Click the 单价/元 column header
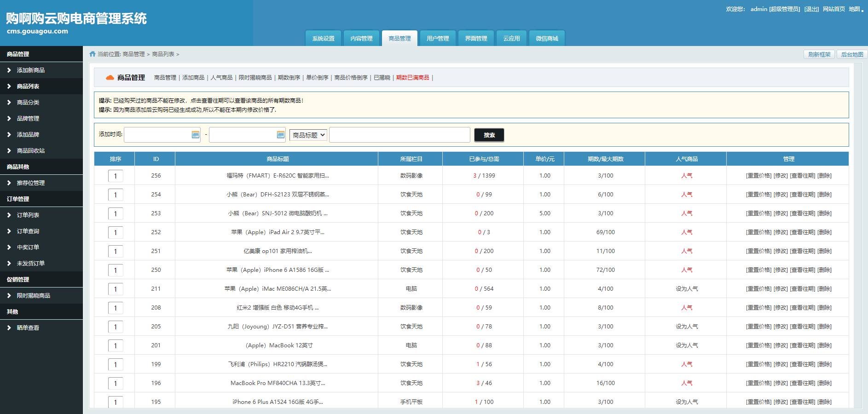Screen dimensions: 868x414 tap(544, 159)
